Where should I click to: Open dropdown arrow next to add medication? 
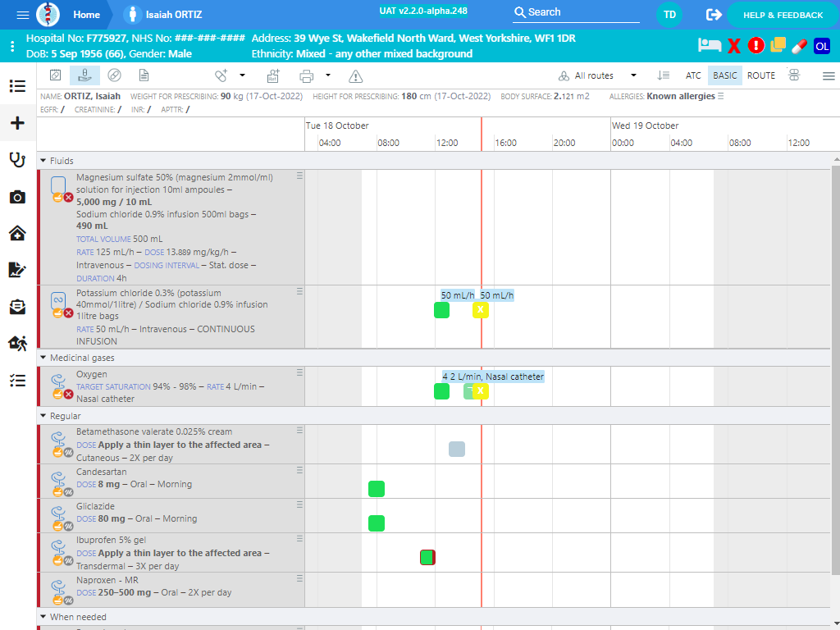[x=242, y=75]
